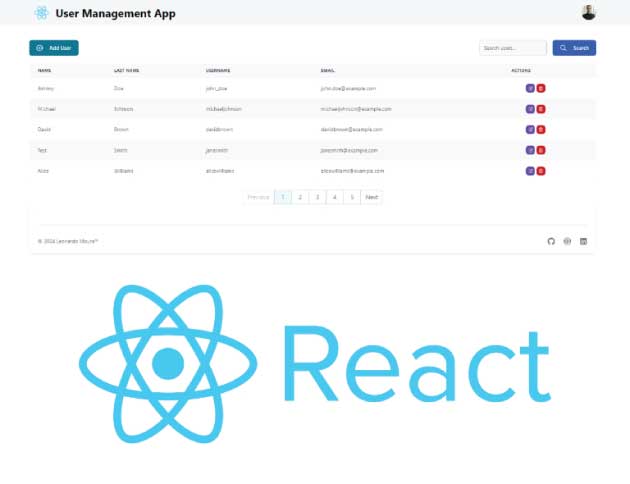This screenshot has height=484, width=630.
Task: Click the Alice first name cell
Action: 43,171
